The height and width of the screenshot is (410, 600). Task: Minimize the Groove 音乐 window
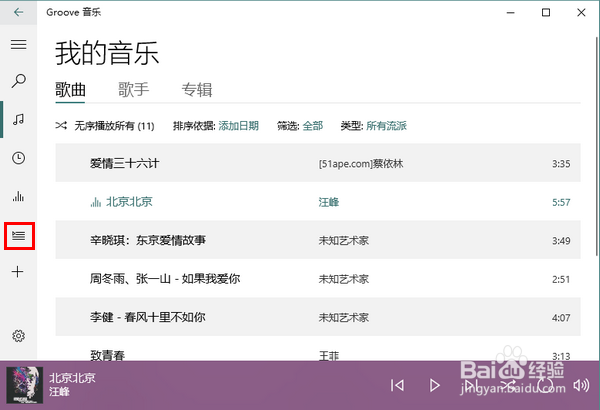click(510, 13)
